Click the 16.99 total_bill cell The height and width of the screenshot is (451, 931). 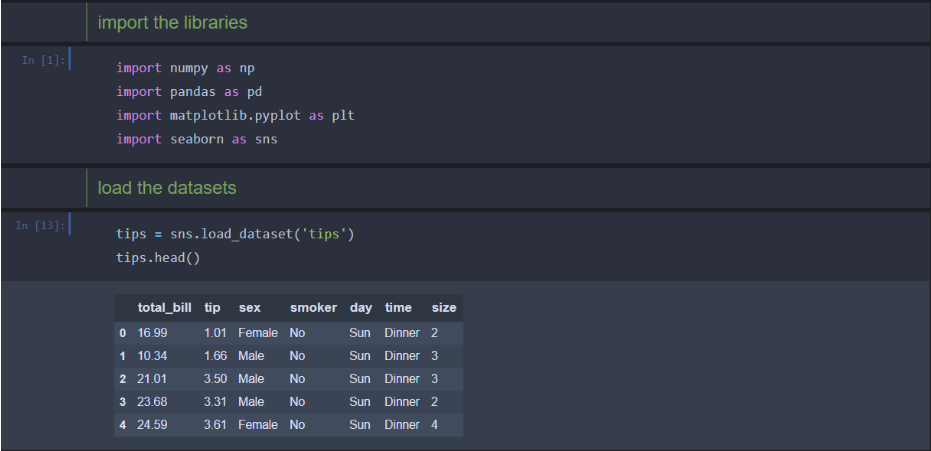pos(154,332)
